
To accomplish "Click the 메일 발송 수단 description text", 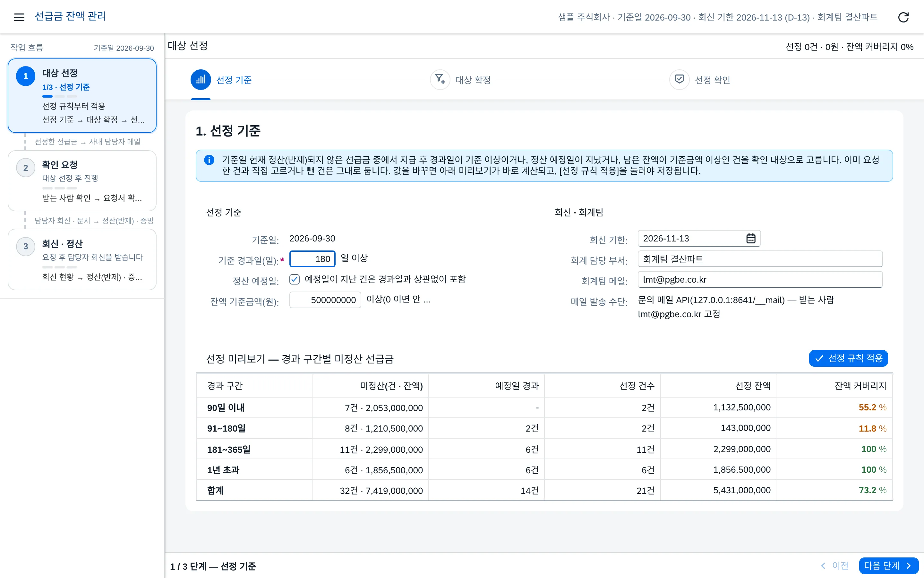I will [736, 307].
